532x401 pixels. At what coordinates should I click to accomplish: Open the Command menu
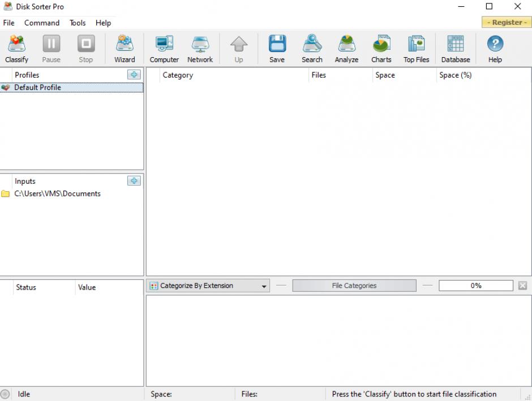click(x=42, y=23)
